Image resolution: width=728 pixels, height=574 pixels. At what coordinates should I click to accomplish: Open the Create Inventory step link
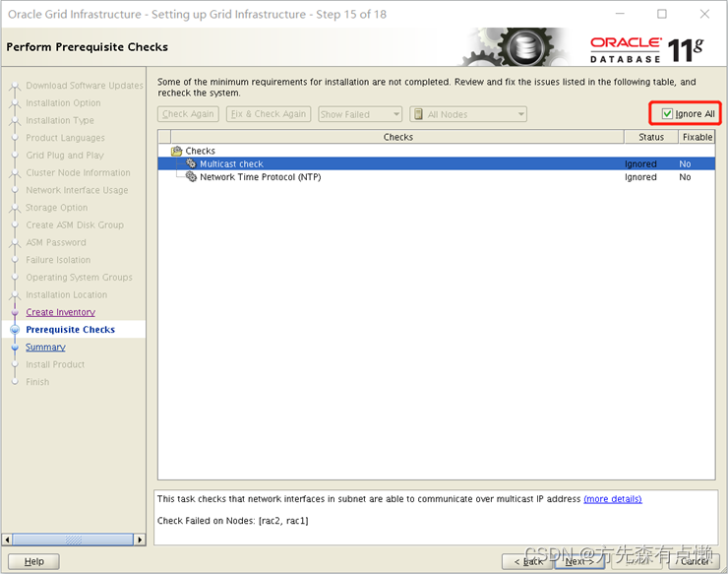[x=60, y=312]
